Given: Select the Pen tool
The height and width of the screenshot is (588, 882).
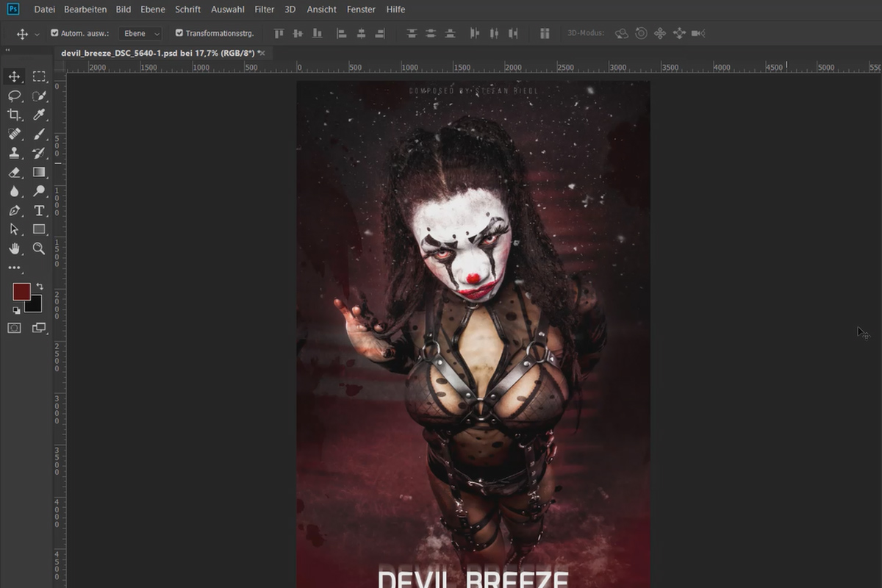Looking at the screenshot, I should coord(14,210).
